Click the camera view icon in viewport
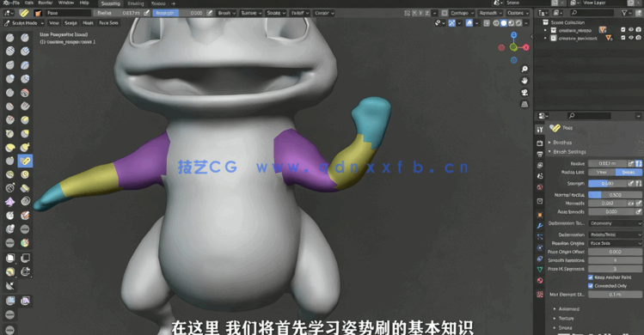The height and width of the screenshot is (335, 644). tap(524, 93)
